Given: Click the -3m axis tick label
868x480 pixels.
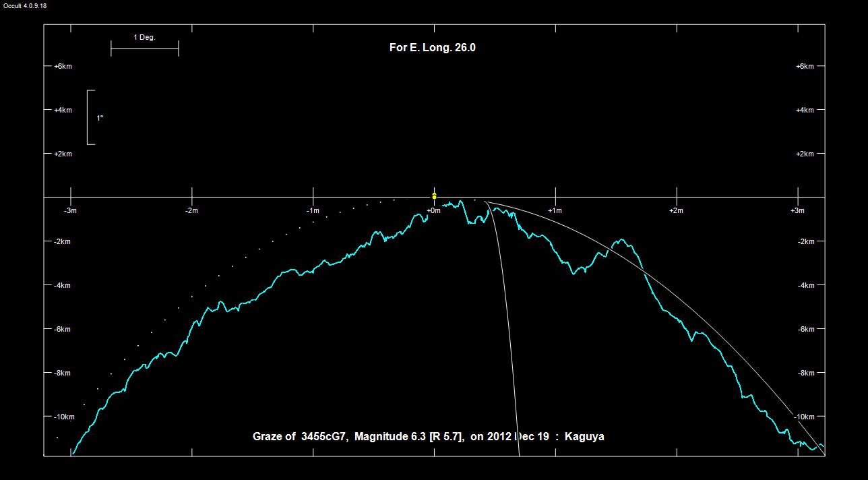Looking at the screenshot, I should (x=70, y=211).
